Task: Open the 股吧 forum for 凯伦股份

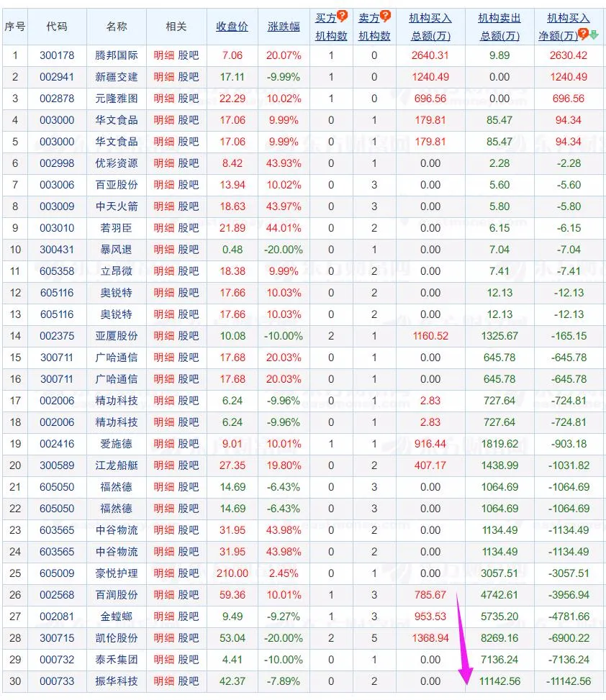Action: click(187, 638)
